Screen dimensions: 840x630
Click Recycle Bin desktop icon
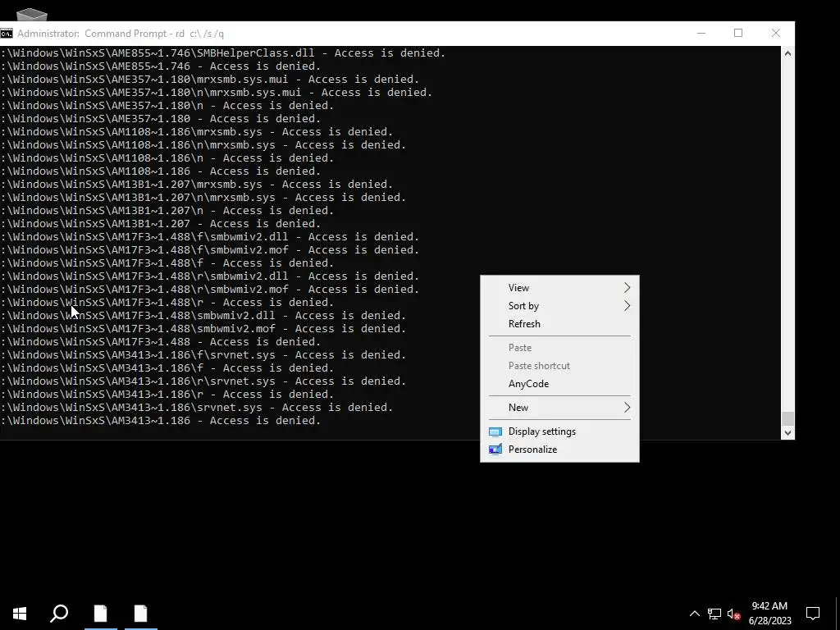32,14
